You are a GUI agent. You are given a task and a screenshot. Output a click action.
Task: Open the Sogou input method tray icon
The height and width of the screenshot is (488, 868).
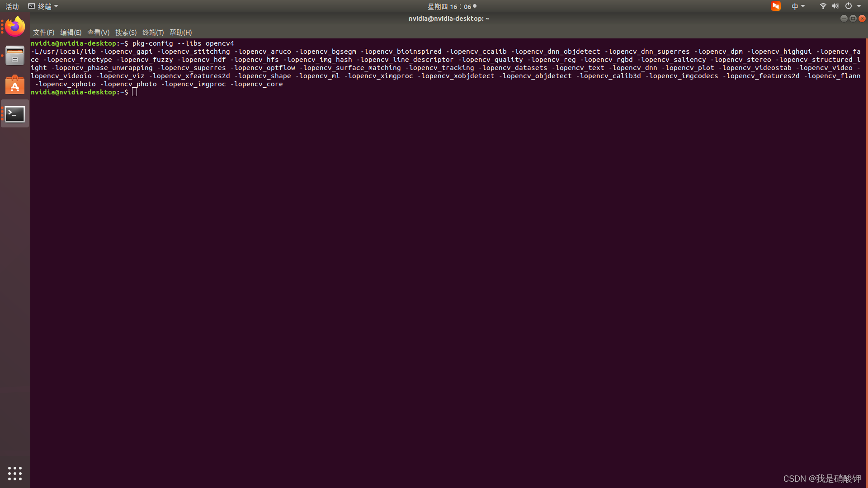pos(775,6)
